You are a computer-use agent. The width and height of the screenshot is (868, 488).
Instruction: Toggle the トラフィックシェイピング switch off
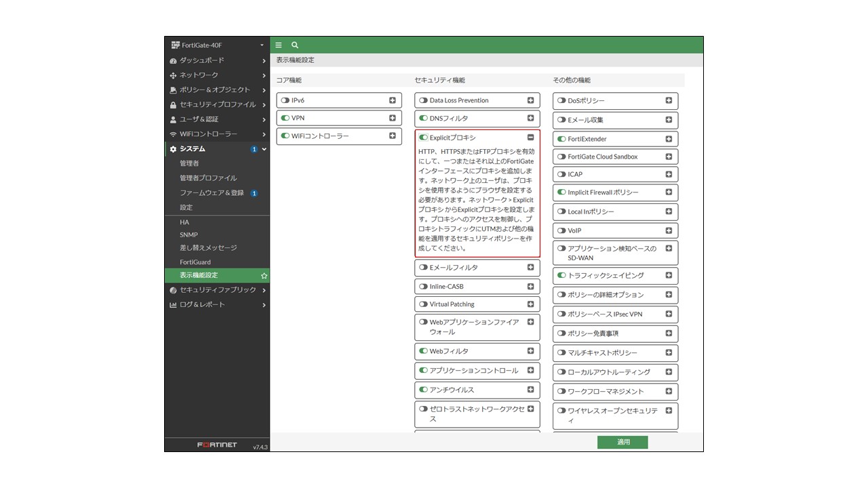[x=561, y=276]
